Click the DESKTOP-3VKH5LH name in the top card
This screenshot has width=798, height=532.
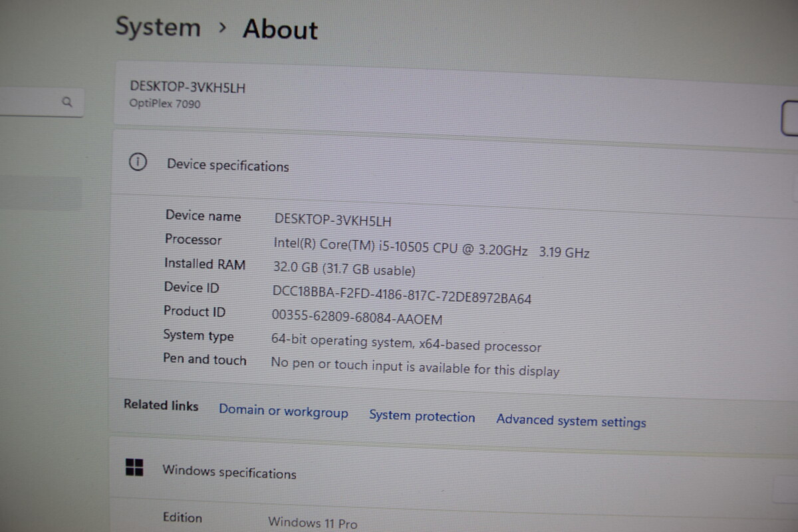pyautogui.click(x=188, y=87)
